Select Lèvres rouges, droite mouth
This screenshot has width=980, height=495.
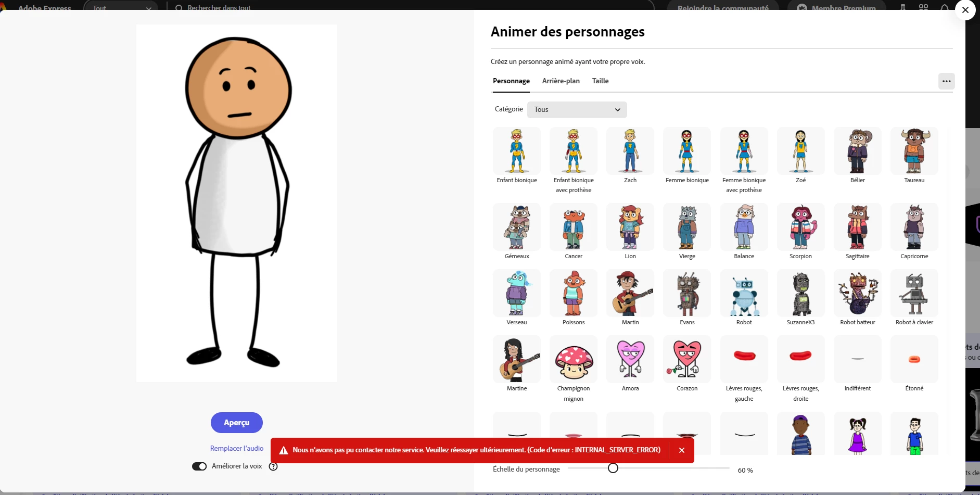coord(801,359)
